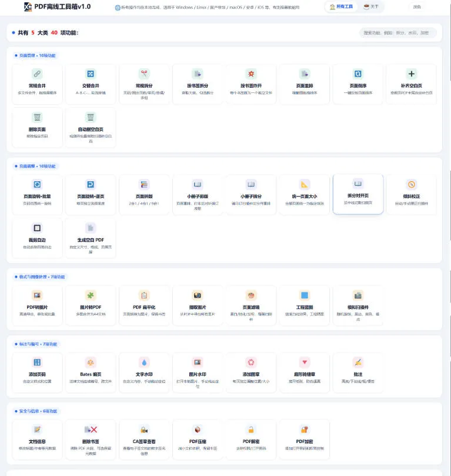Open the CA签章查看 signature viewer
451x476 pixels.
coord(144,440)
